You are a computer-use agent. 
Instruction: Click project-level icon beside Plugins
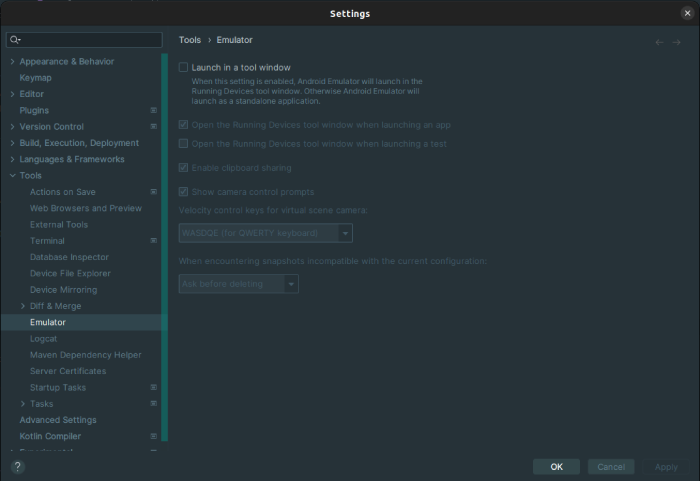(x=153, y=110)
